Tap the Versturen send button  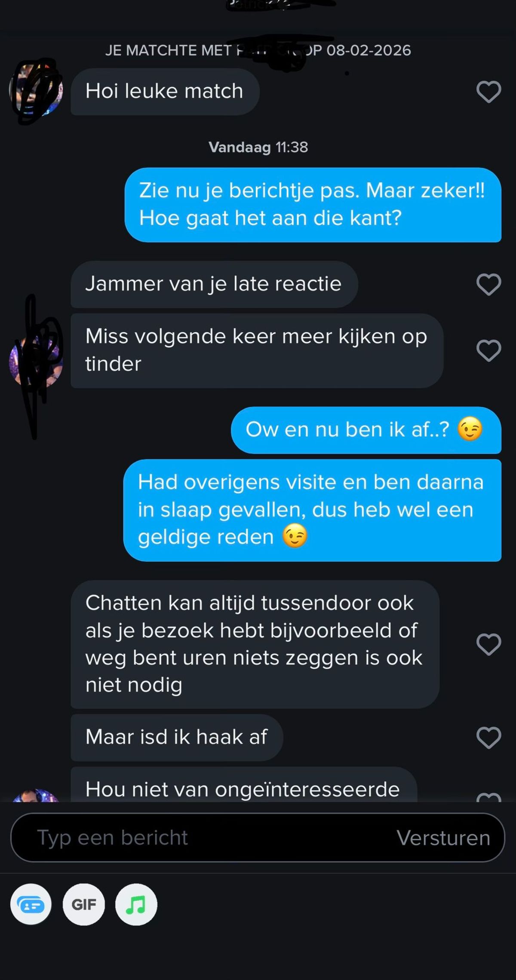pos(443,838)
